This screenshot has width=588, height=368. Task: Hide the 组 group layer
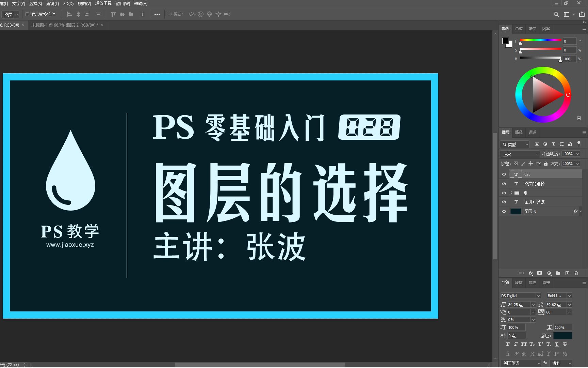click(x=504, y=193)
